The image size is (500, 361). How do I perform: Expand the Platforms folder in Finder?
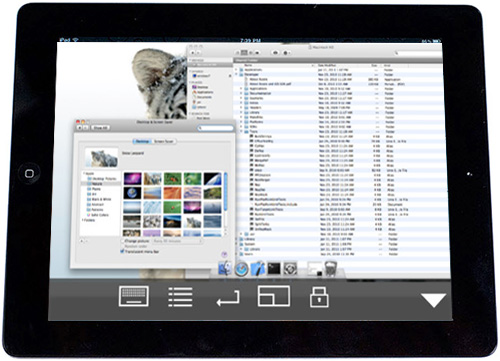pos(242,122)
